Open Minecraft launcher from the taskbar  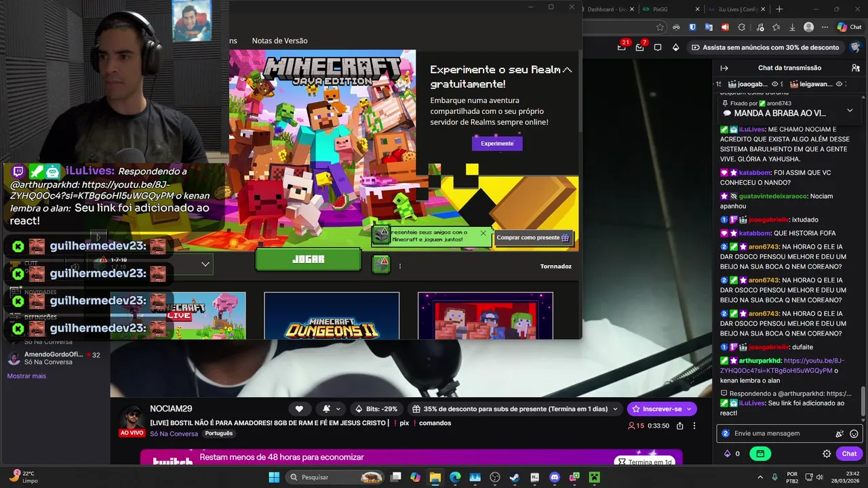(594, 477)
